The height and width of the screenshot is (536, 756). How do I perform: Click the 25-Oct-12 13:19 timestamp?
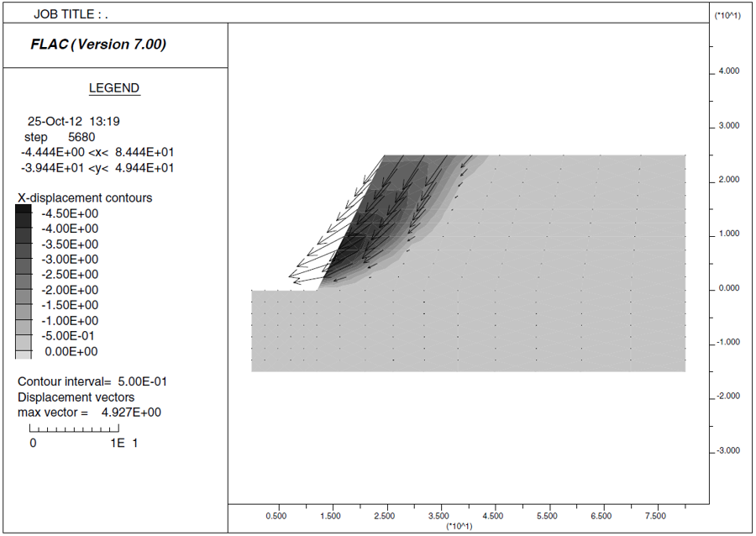73,122
